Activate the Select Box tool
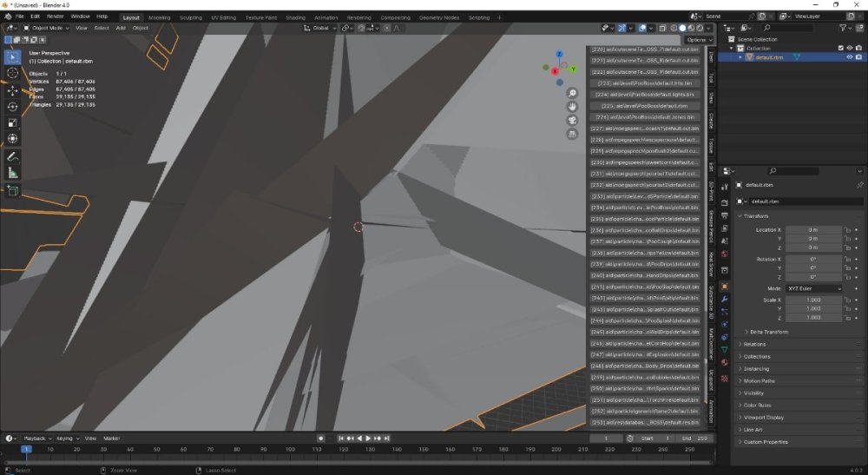 (x=12, y=56)
